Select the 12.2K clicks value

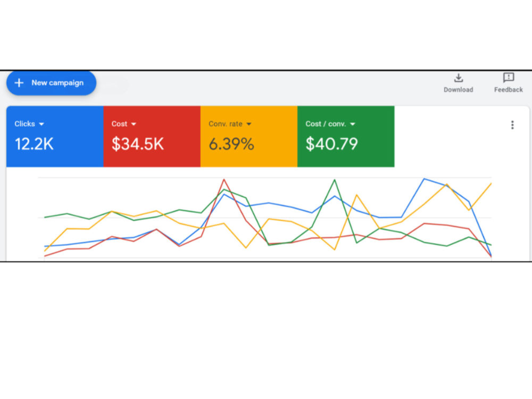(x=34, y=144)
